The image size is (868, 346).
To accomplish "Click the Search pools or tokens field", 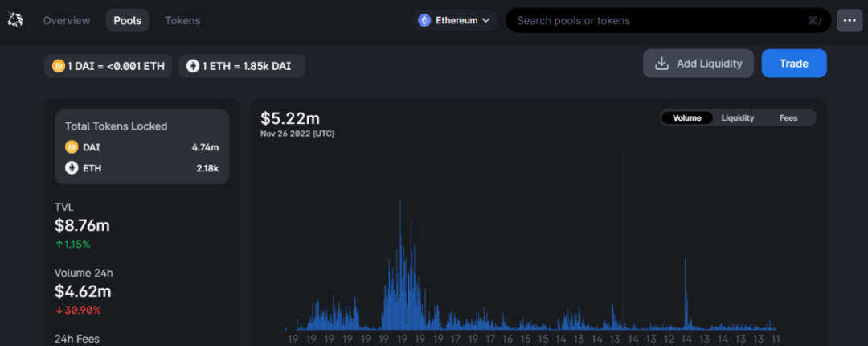I will (659, 20).
